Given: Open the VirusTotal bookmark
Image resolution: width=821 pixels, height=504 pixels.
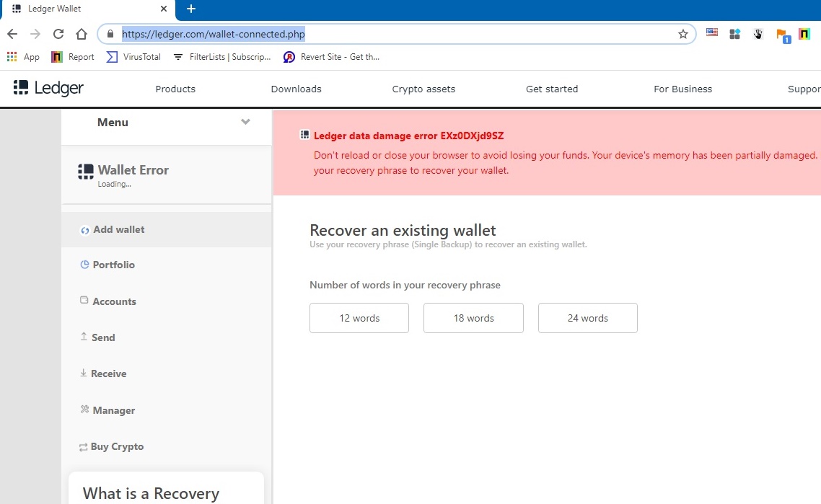Looking at the screenshot, I should pyautogui.click(x=133, y=56).
